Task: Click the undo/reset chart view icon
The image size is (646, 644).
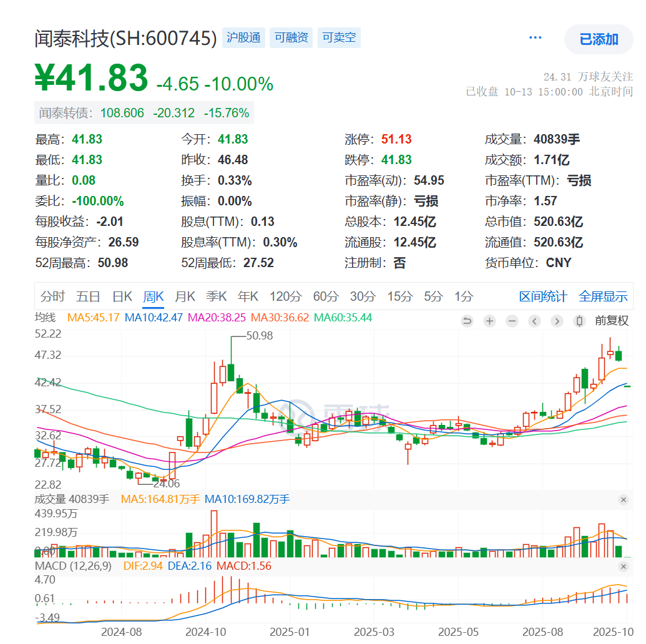Action: [467, 321]
